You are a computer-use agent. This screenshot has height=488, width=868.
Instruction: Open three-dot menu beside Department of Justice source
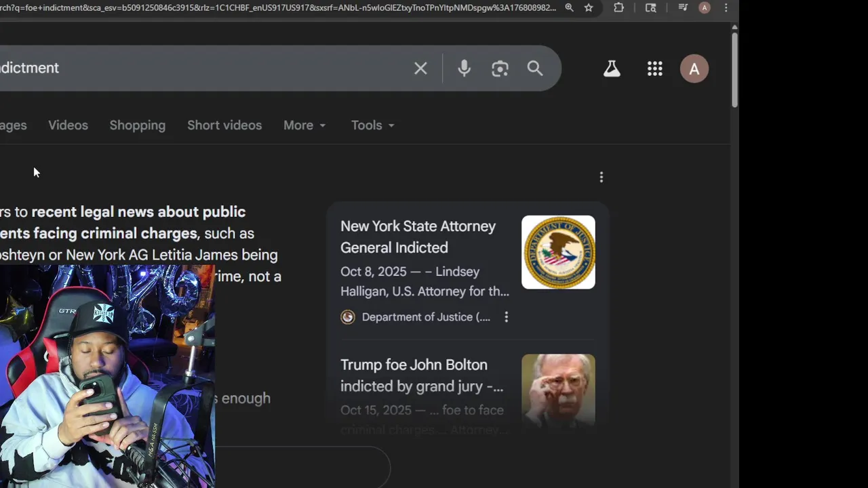point(506,317)
